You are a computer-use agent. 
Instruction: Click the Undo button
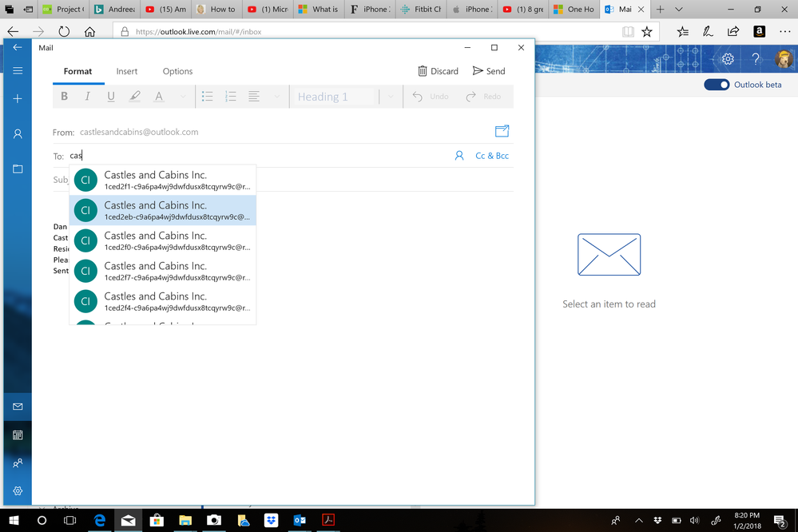click(431, 96)
